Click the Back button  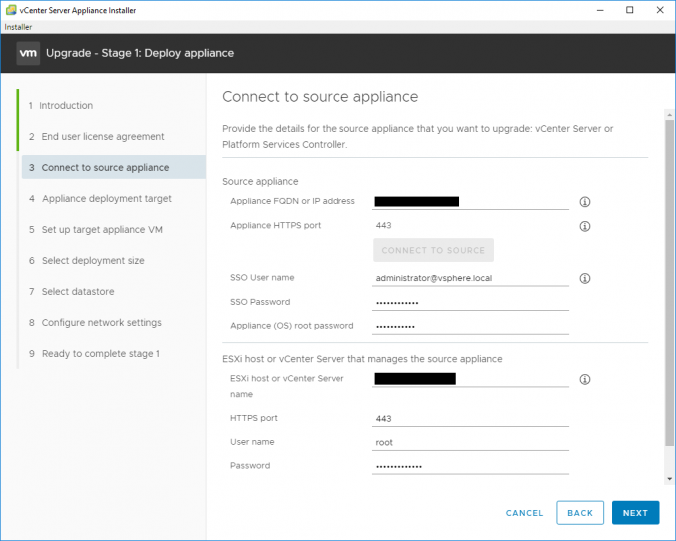(580, 513)
